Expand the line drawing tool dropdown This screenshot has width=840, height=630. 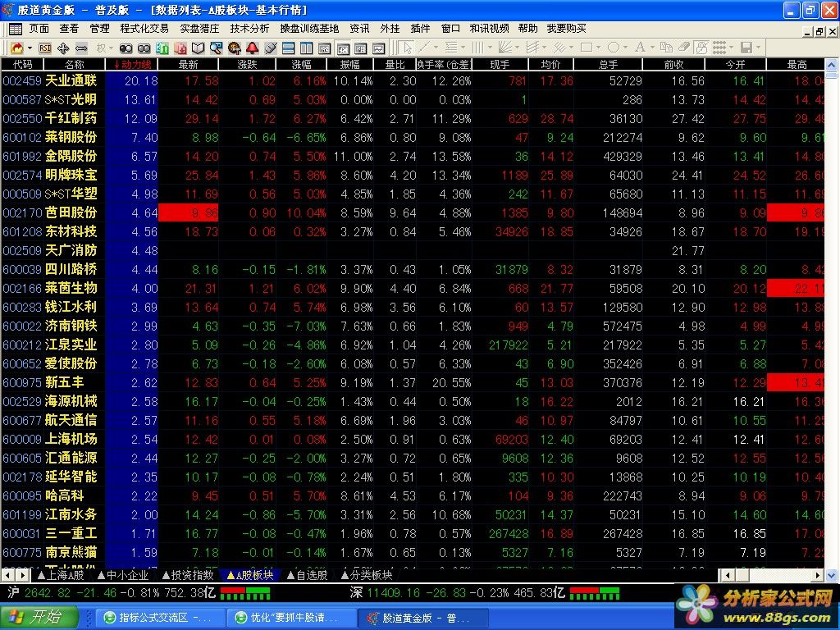click(x=436, y=48)
